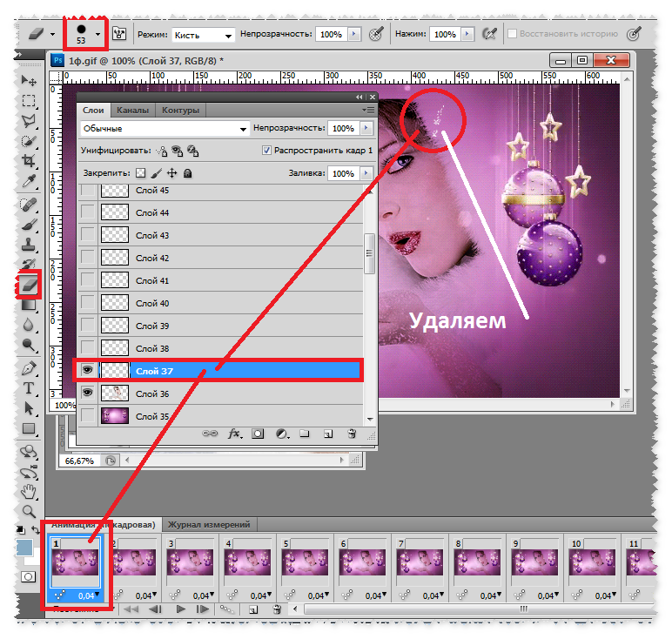Viewport: 672px width, 639px height.
Task: Go to next animation frame
Action: 202,609
